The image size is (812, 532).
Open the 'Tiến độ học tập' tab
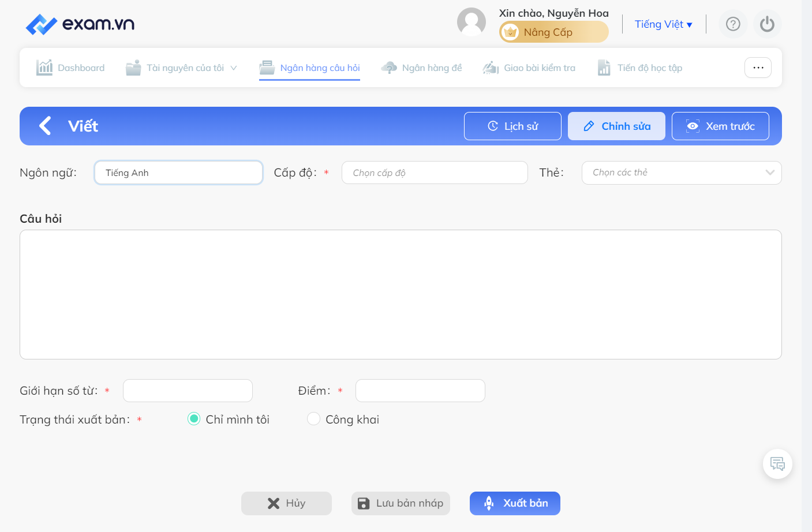tap(639, 68)
